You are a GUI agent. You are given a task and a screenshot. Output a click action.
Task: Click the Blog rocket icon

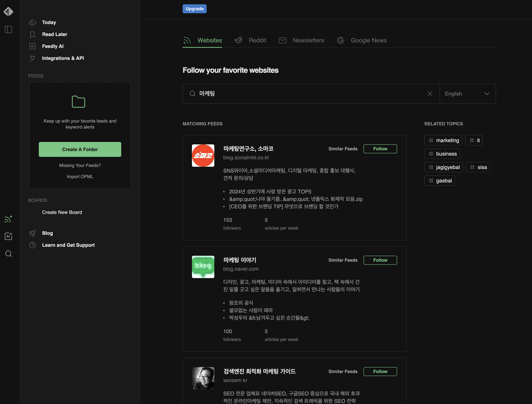(x=32, y=233)
